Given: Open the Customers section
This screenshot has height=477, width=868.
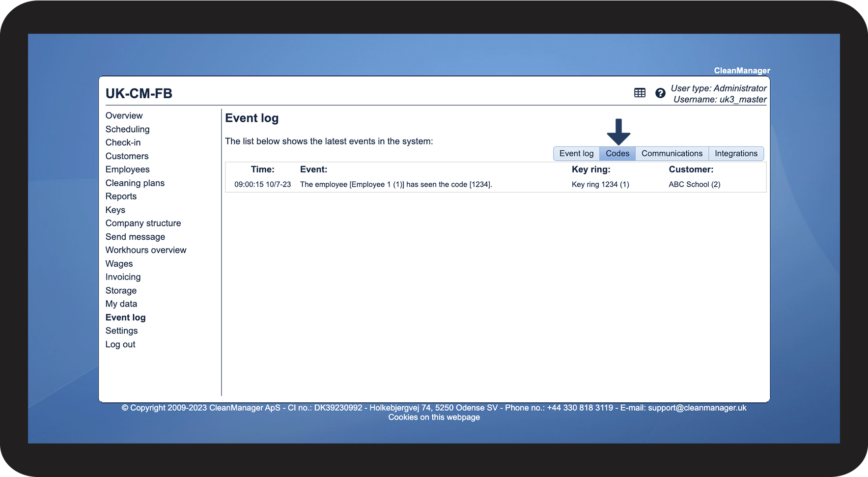Looking at the screenshot, I should coord(127,156).
